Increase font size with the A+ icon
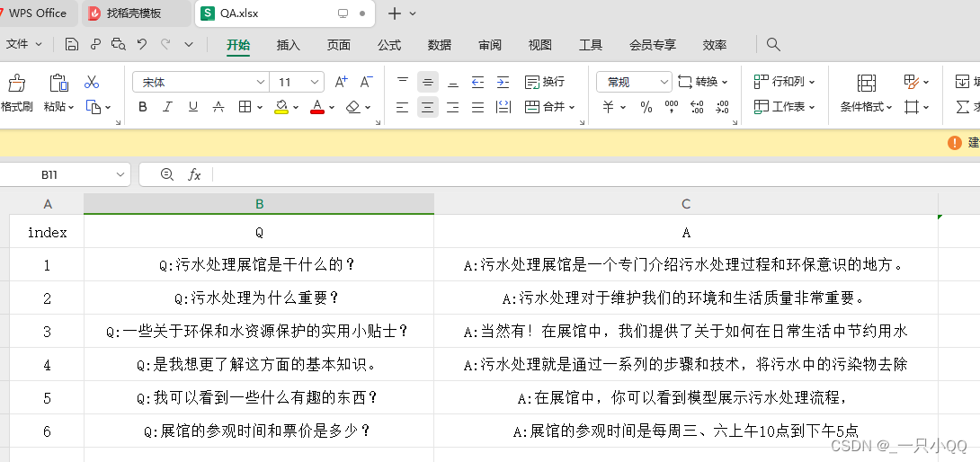Viewport: 980px width, 462px height. click(342, 82)
